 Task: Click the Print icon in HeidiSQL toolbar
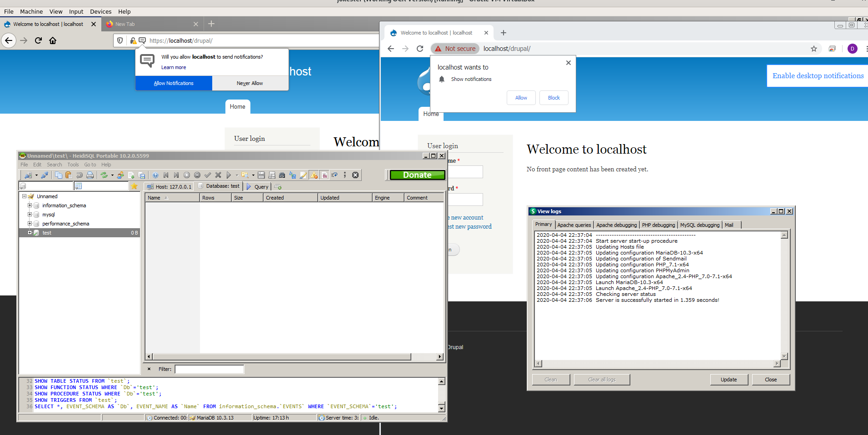[90, 175]
